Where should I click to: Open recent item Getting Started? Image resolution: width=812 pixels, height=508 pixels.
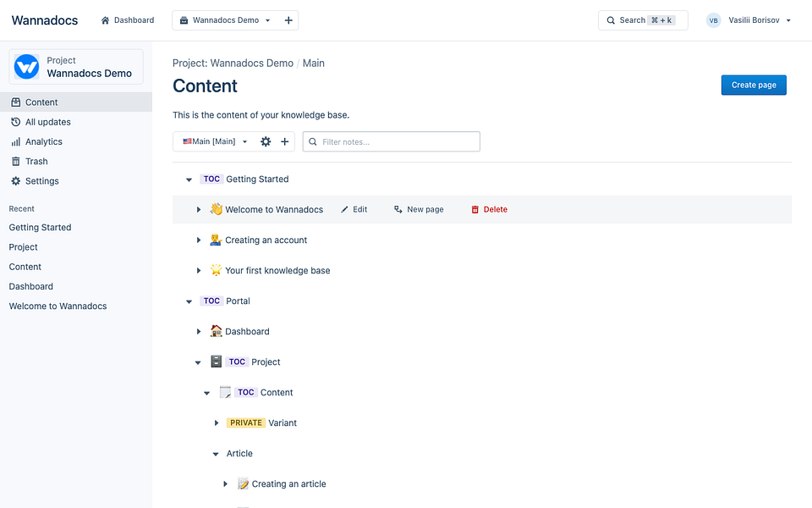tap(40, 227)
